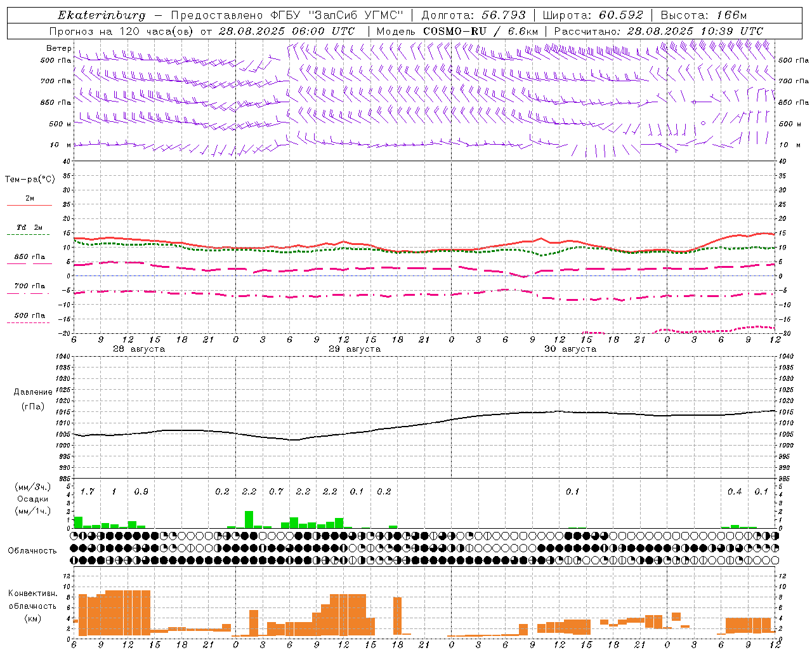
Task: Click "Рассчитано: 28.08.2025 10:39 UTC" timestamp
Action: pyautogui.click(x=658, y=31)
